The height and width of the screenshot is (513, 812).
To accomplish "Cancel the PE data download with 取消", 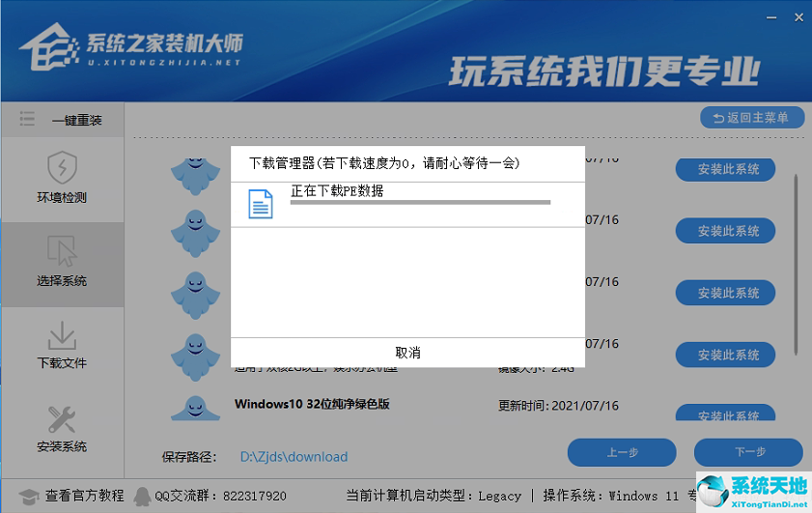I will pyautogui.click(x=407, y=353).
